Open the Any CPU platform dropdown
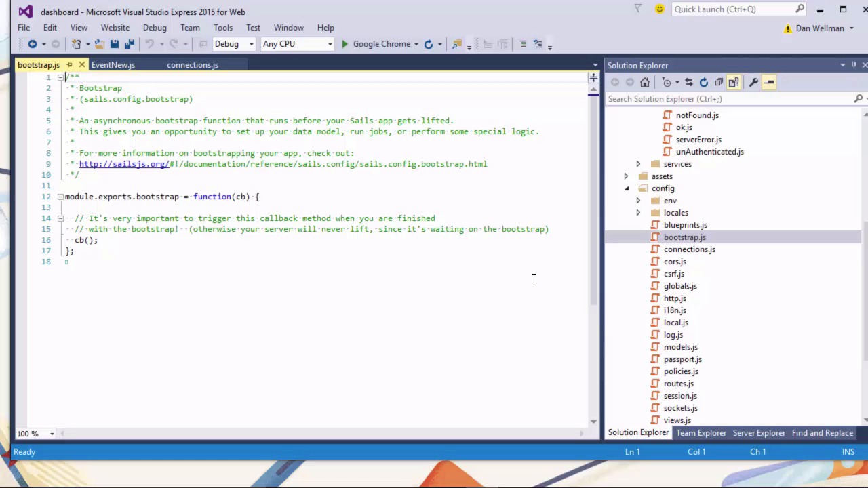 click(330, 44)
